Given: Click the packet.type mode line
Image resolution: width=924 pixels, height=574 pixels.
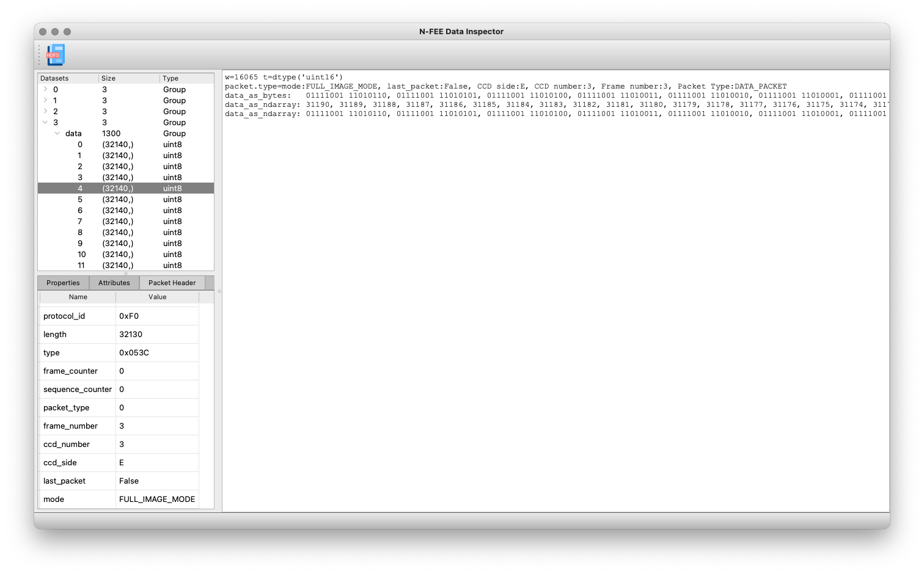Looking at the screenshot, I should [506, 86].
